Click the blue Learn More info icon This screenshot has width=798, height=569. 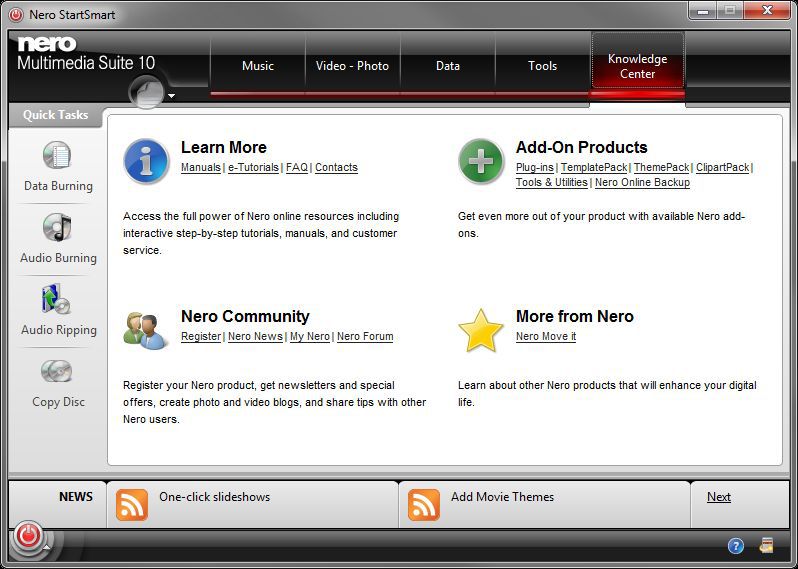click(x=146, y=161)
